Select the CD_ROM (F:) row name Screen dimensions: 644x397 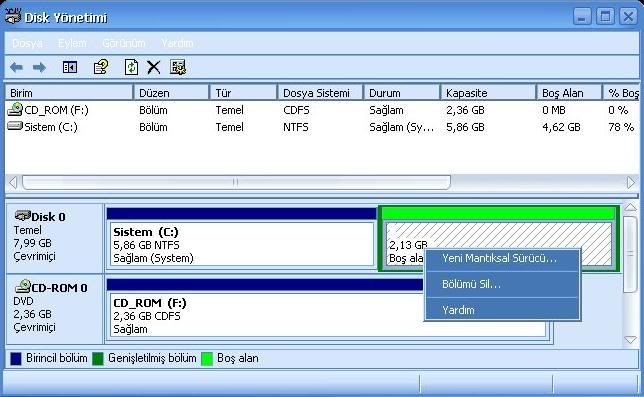coord(56,110)
